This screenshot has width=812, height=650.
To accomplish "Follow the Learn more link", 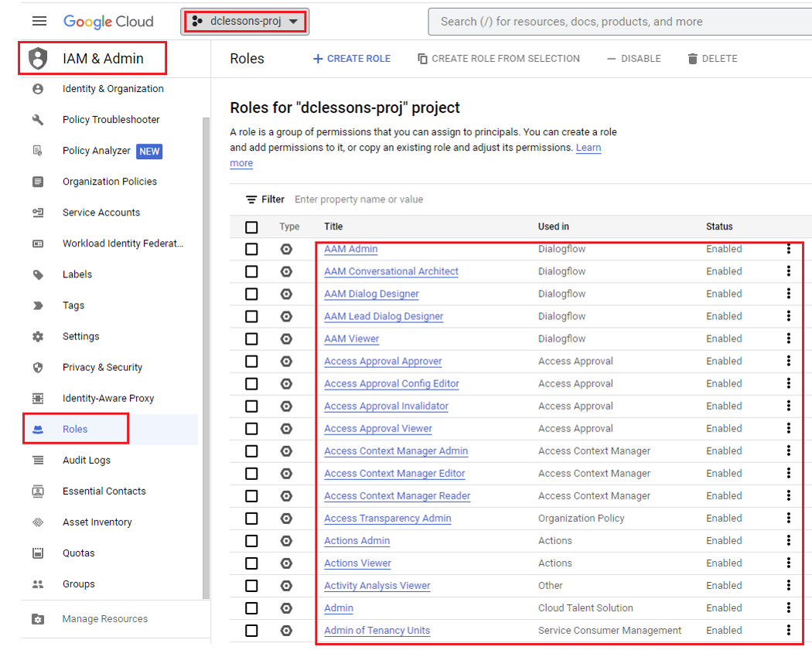I will (589, 148).
